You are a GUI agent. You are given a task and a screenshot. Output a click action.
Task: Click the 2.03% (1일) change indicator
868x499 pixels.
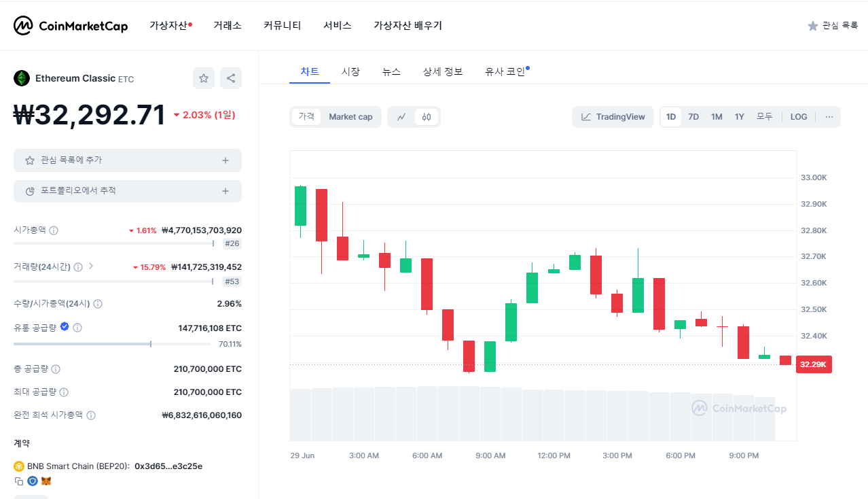(x=204, y=115)
